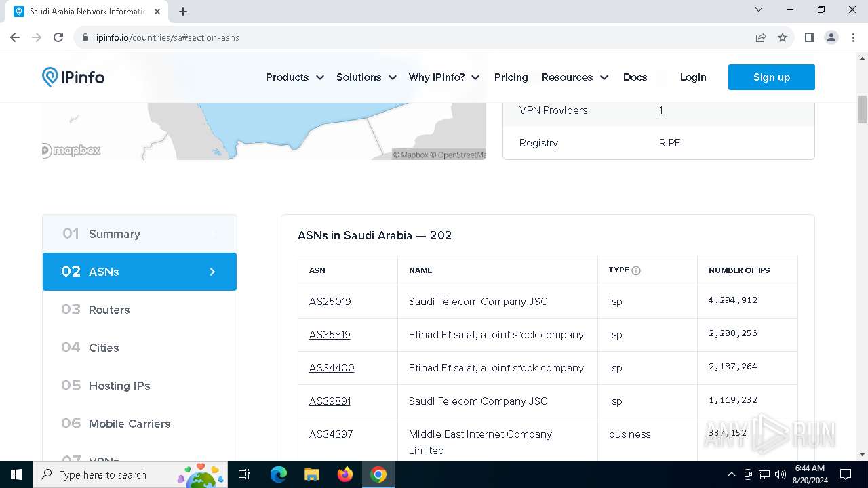Click the RIPE registry value

coord(669,143)
